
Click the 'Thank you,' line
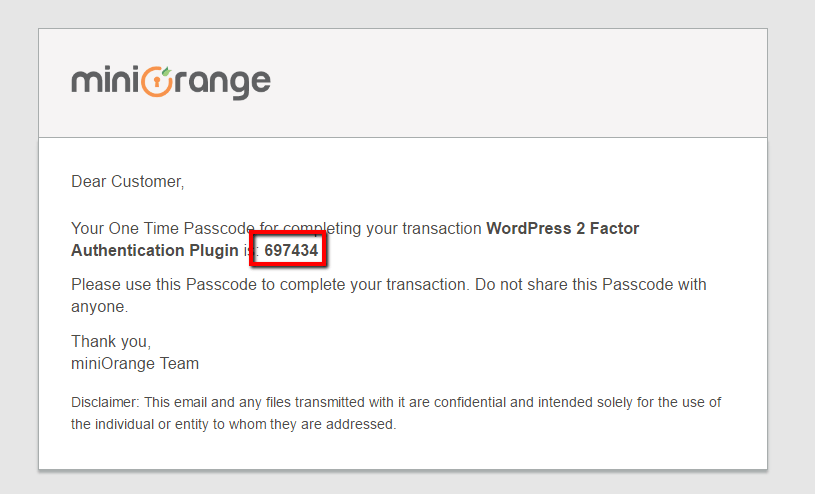click(x=111, y=341)
